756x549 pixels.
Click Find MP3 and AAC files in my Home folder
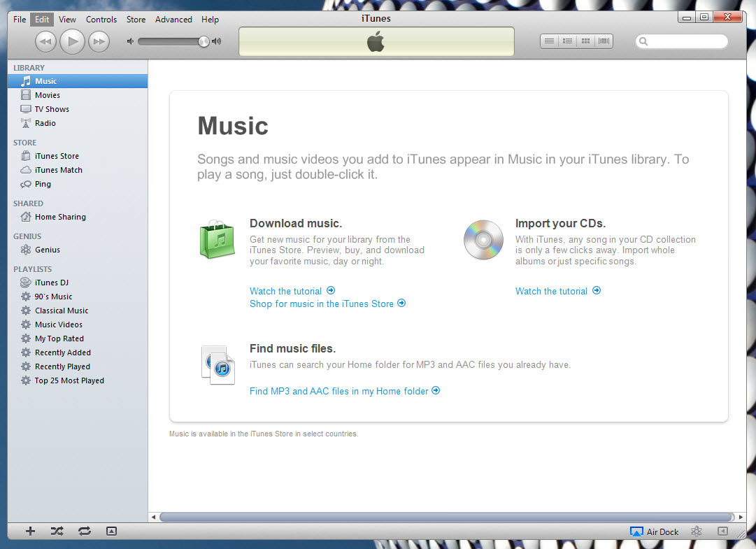[x=345, y=391]
